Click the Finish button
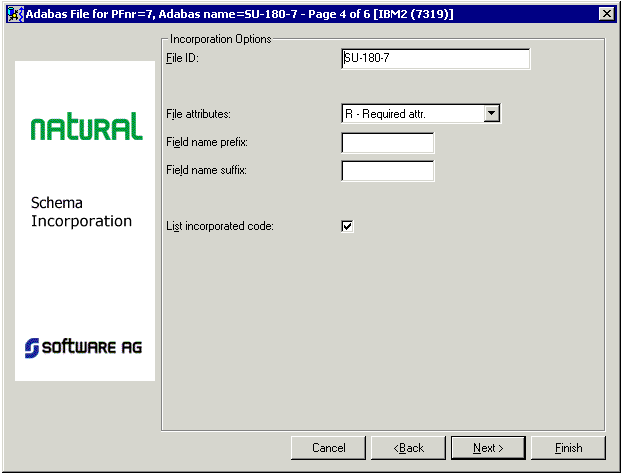 (568, 447)
